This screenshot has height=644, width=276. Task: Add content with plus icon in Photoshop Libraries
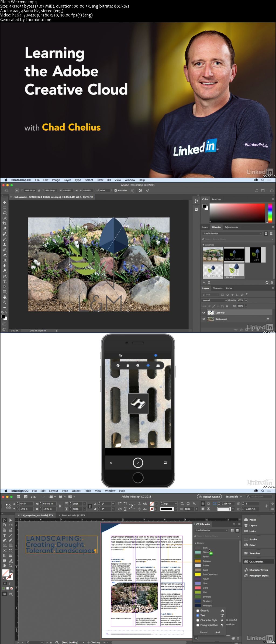coord(204,282)
